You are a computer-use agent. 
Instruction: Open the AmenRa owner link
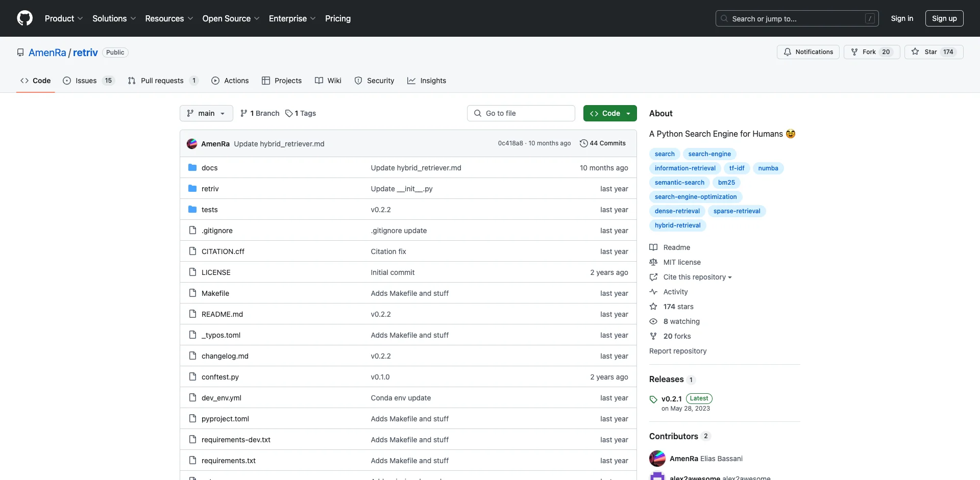point(47,53)
